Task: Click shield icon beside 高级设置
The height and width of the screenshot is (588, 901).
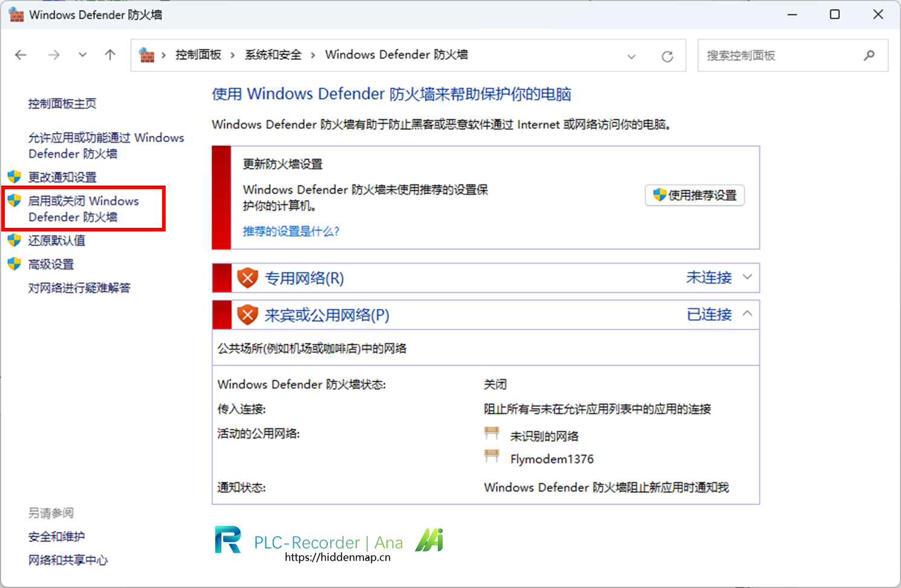Action: (15, 264)
